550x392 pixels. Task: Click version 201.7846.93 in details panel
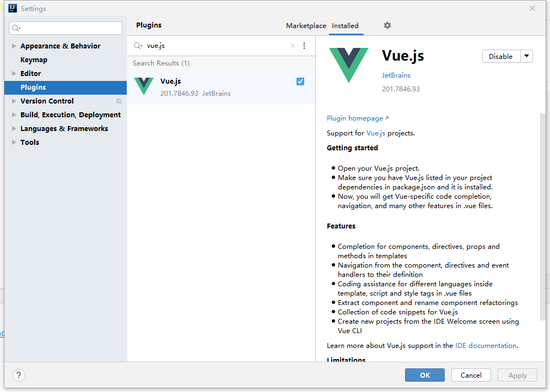click(401, 89)
